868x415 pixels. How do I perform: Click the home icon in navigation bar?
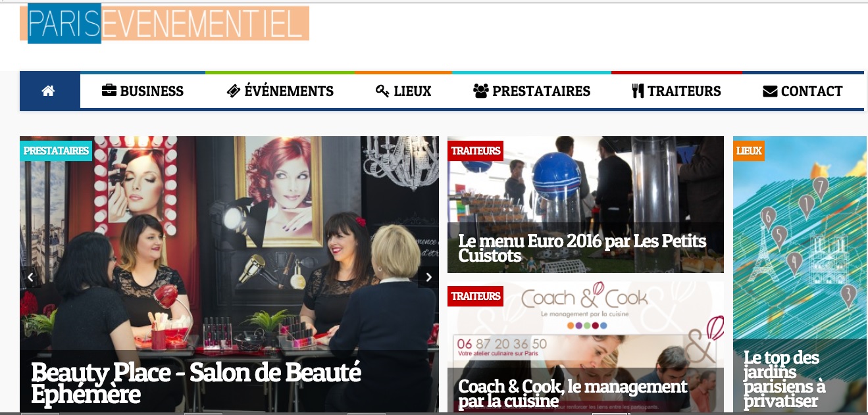pos(48,91)
